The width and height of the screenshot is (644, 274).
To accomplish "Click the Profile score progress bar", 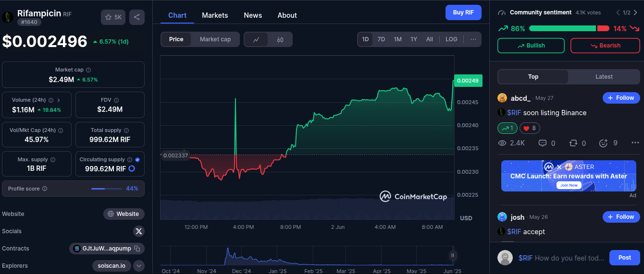I will pyautogui.click(x=107, y=189).
